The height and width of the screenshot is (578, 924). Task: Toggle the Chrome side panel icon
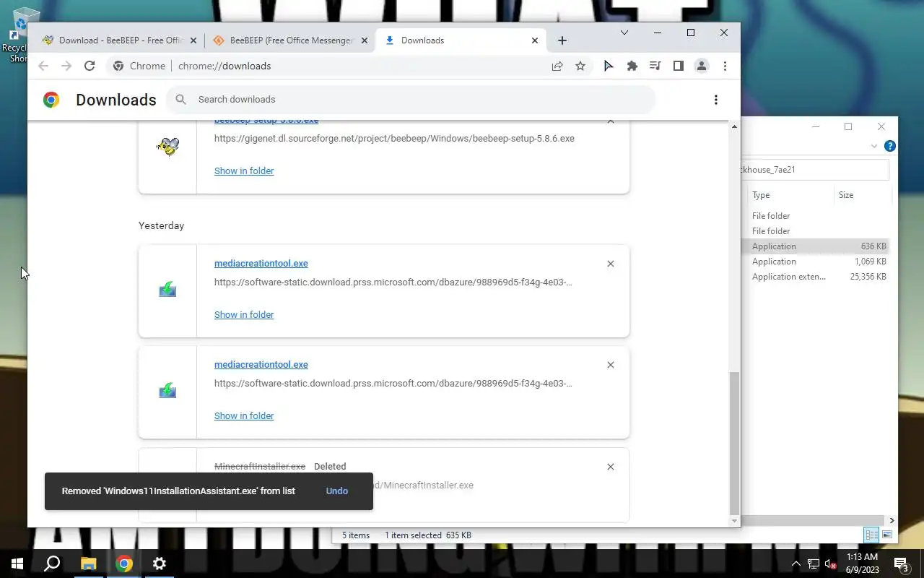(679, 66)
